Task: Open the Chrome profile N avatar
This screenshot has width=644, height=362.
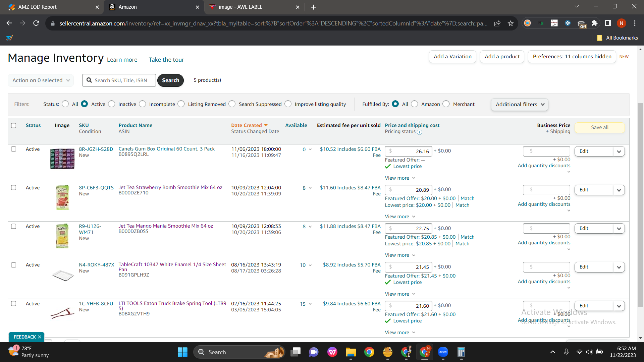Action: [x=621, y=23]
